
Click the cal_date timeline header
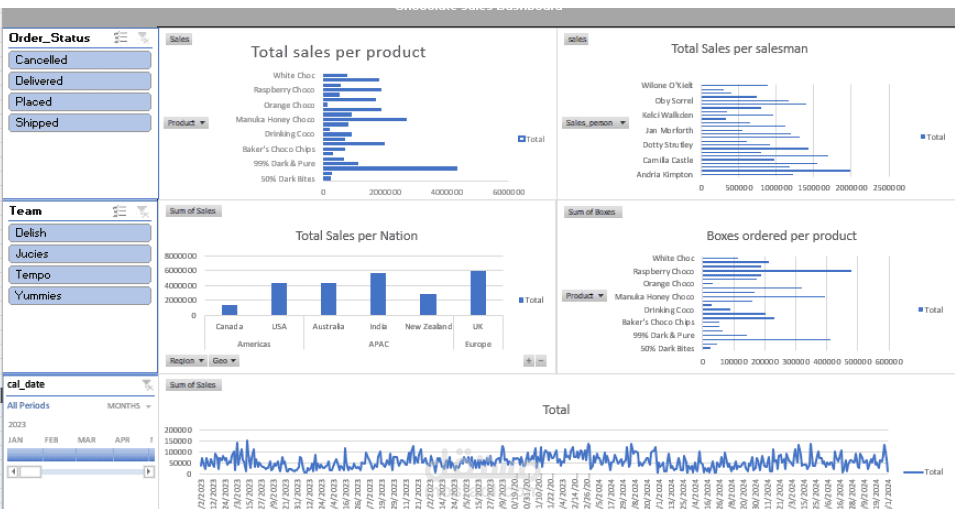point(26,384)
